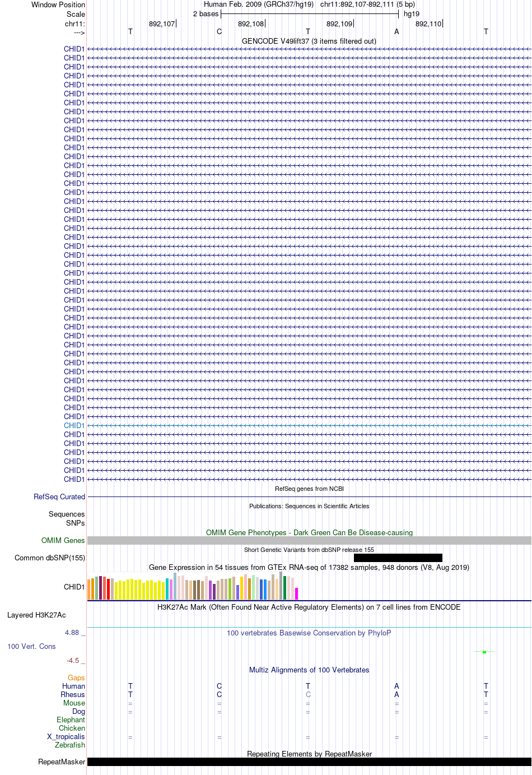Click the gray C base in Rhesus row

point(308,694)
